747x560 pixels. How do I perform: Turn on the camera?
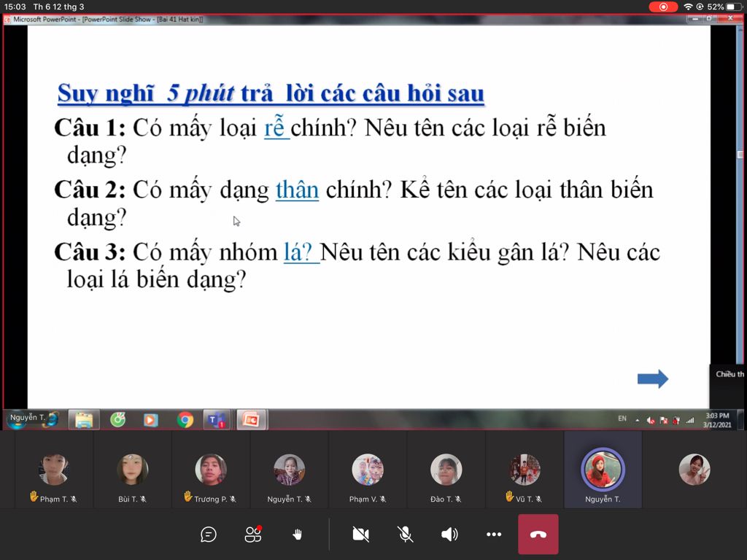tap(360, 534)
